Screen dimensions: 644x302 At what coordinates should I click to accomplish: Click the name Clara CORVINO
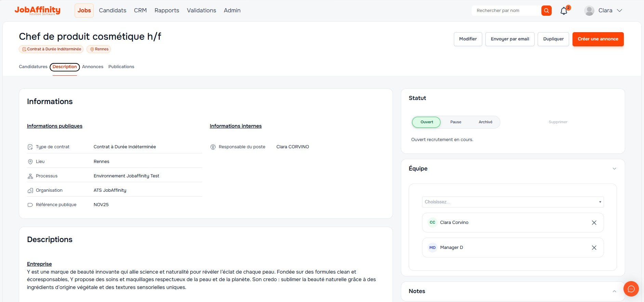(292, 147)
